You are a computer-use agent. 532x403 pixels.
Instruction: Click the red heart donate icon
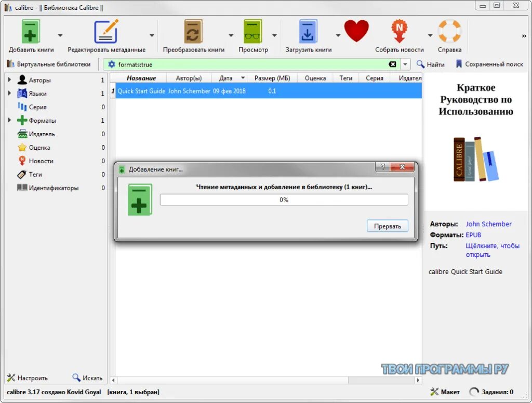pos(356,31)
